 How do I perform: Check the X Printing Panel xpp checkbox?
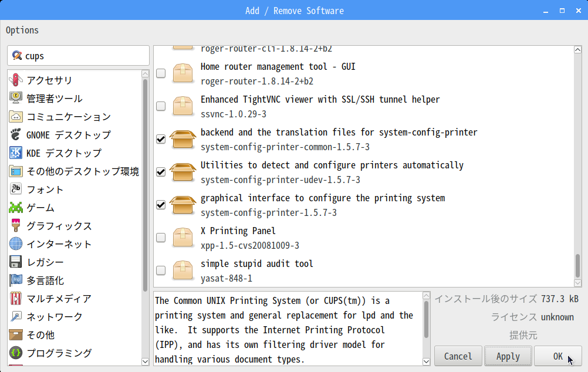[x=161, y=238]
